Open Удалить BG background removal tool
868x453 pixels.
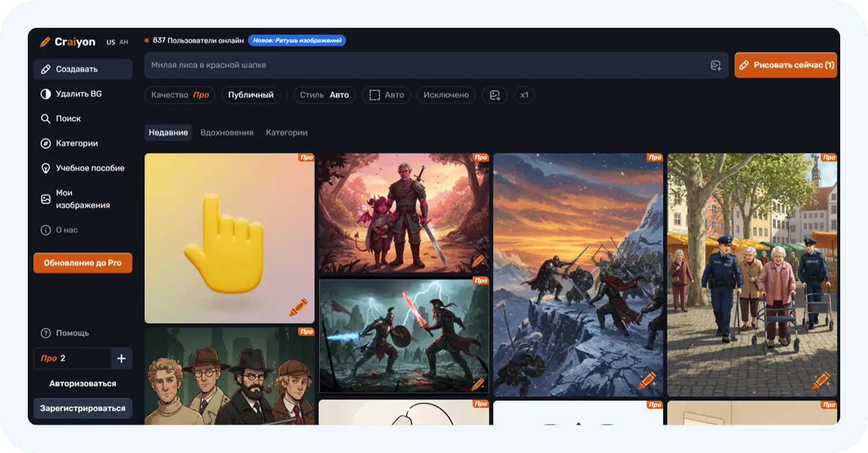coord(78,94)
